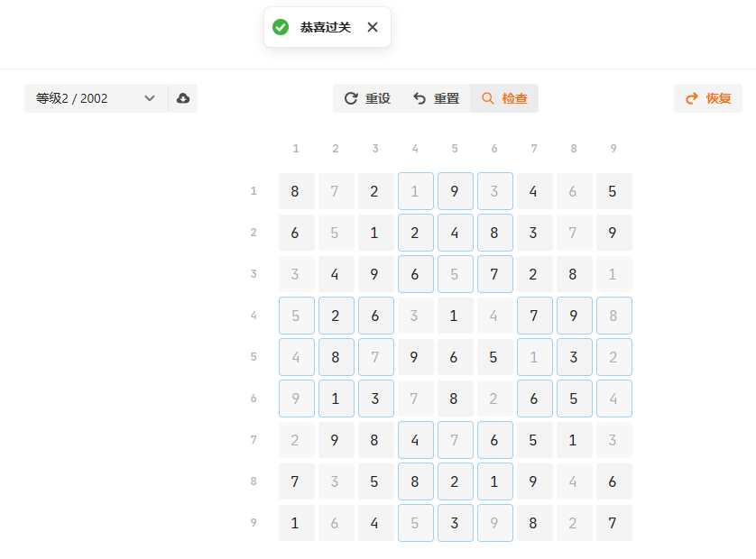The width and height of the screenshot is (756, 559).
Task: Click the magnifier icon beside 检查
Action: [x=488, y=98]
